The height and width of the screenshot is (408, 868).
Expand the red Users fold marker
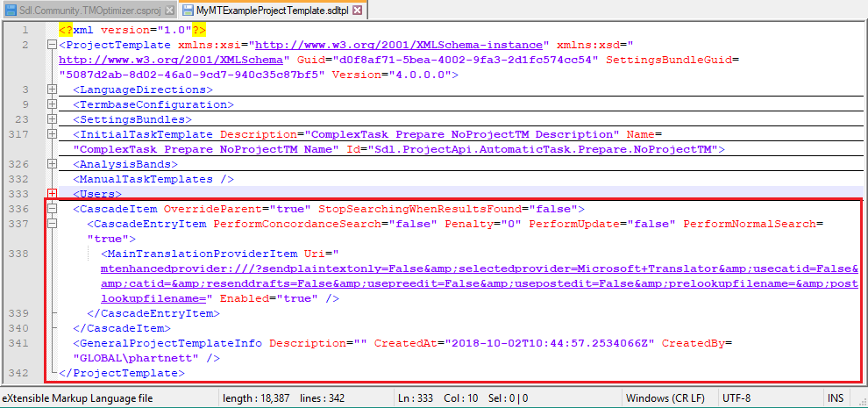52,194
